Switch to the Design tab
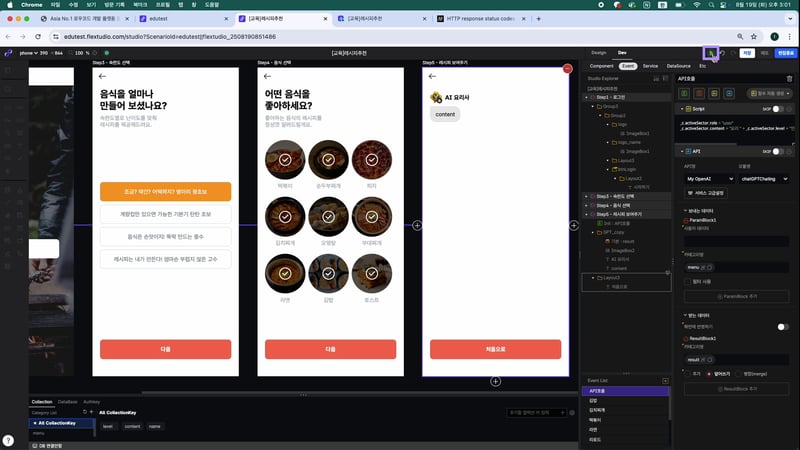Viewport: 800px width, 450px height. click(x=598, y=52)
